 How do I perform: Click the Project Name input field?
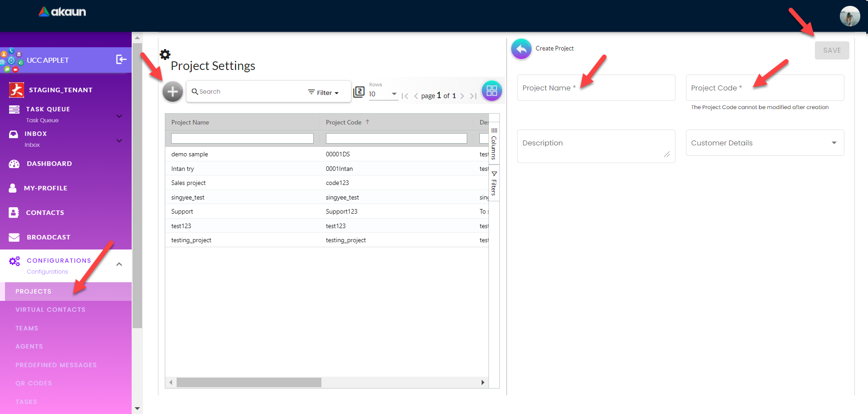[596, 88]
